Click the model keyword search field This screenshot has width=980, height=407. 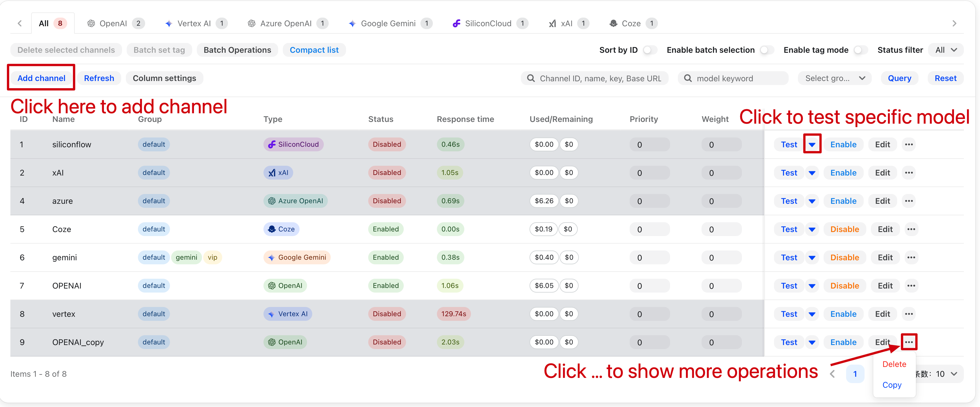(733, 78)
